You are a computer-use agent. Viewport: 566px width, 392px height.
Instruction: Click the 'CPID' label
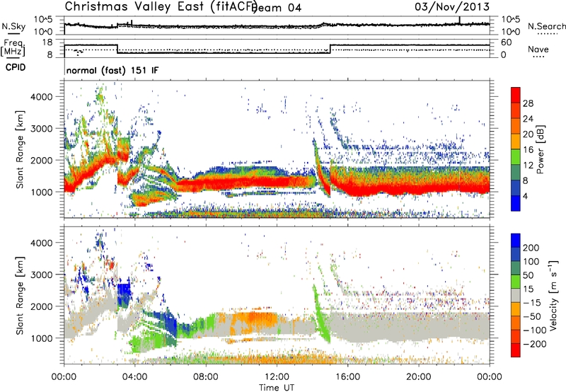16,67
